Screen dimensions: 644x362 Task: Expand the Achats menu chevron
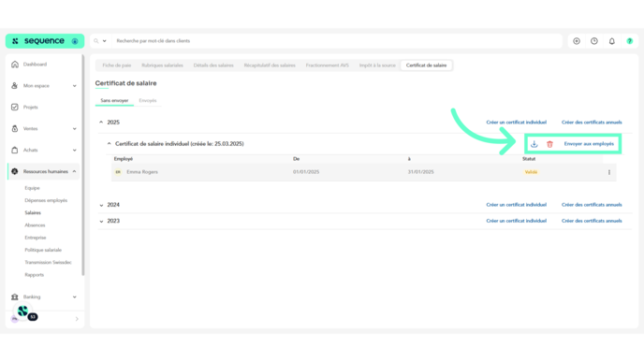(x=74, y=150)
